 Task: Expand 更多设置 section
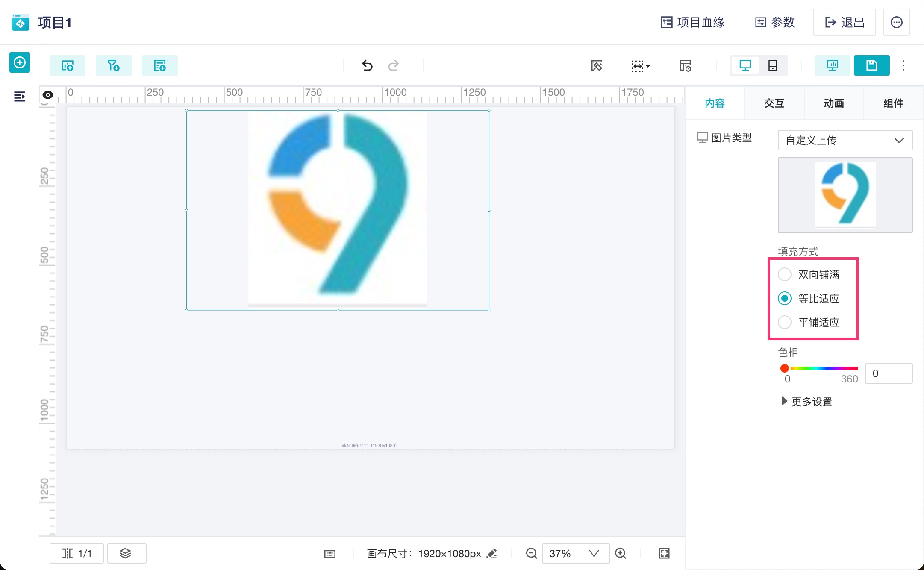click(x=806, y=402)
